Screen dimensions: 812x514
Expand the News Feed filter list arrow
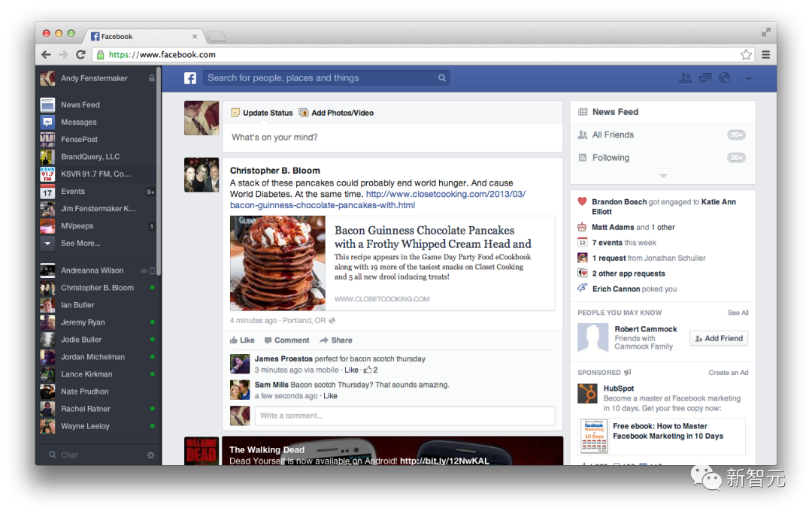pyautogui.click(x=662, y=177)
